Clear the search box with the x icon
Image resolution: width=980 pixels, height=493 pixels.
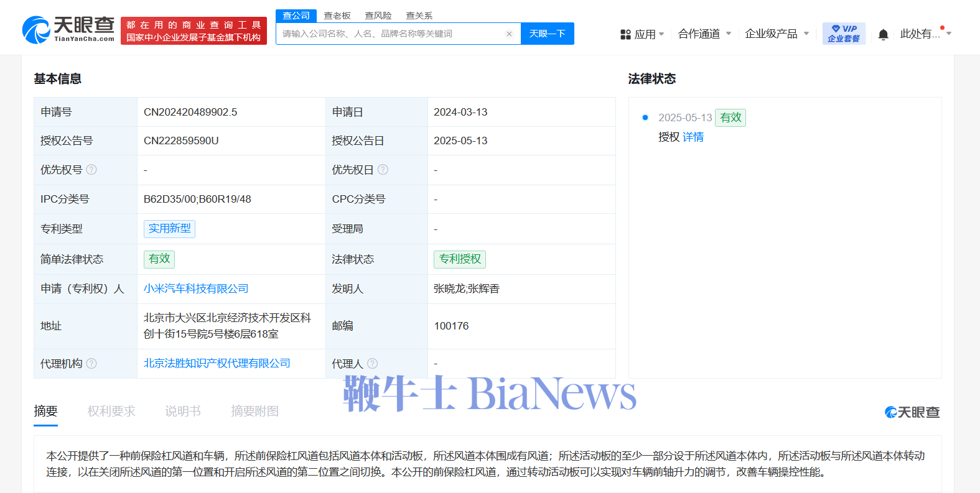[509, 34]
